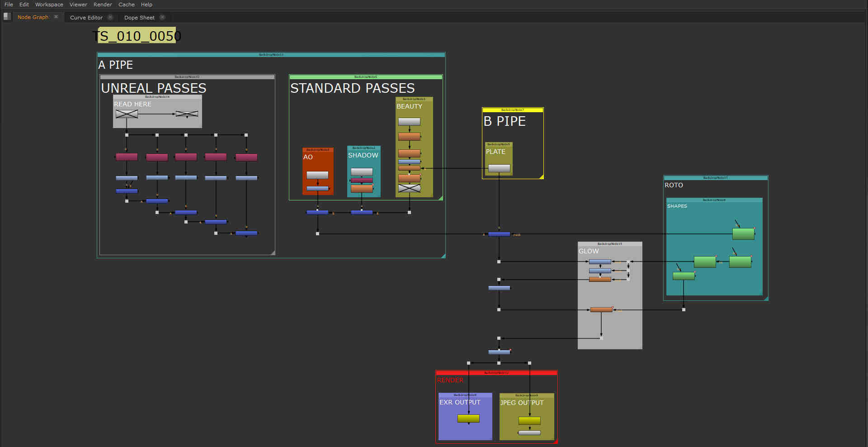This screenshot has width=868, height=447.
Task: Select the TS_010_0050 sticky note
Action: (137, 36)
